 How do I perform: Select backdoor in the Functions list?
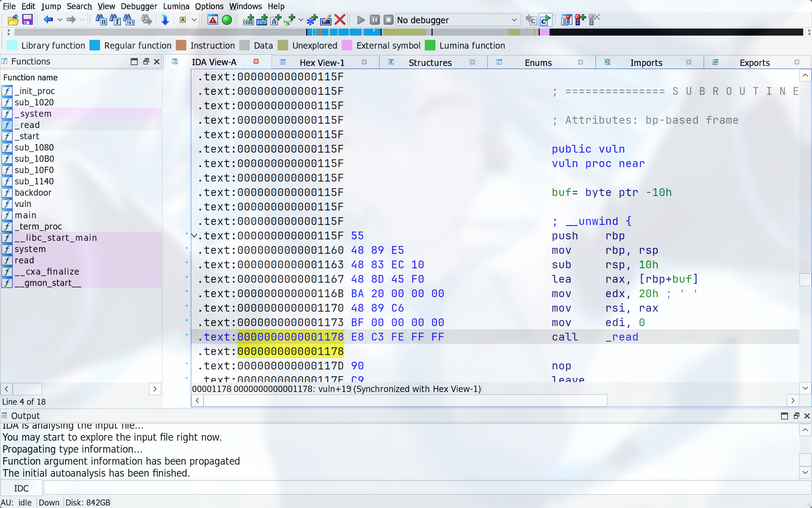(33, 192)
